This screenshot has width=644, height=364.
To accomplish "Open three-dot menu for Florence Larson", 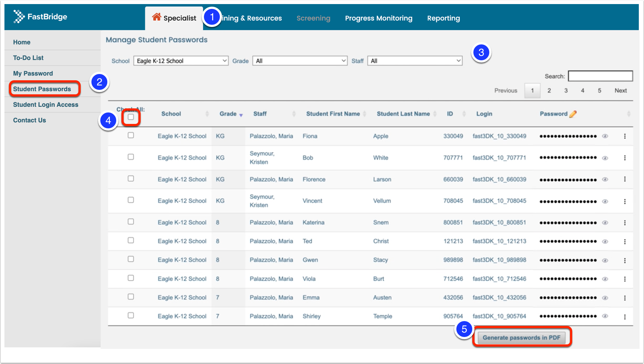I will pos(625,179).
